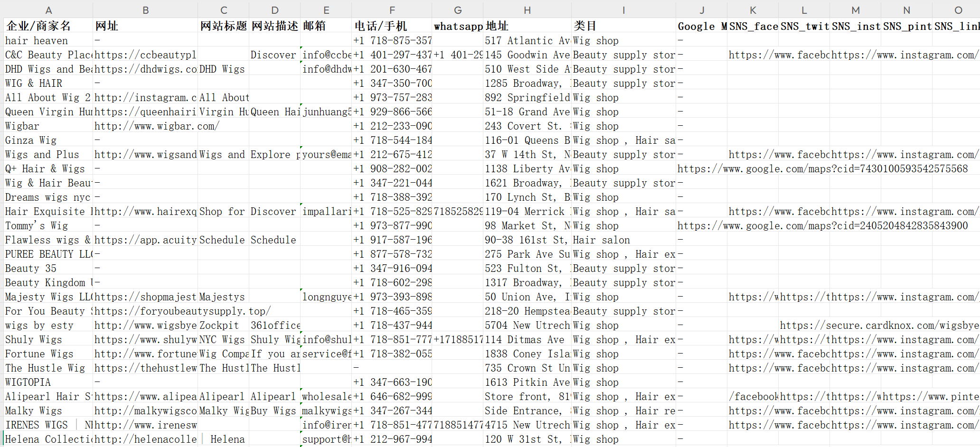Screen dimensions: 980x447
Task: Select phone '+1 718-875-357' cell
Action: [392, 40]
